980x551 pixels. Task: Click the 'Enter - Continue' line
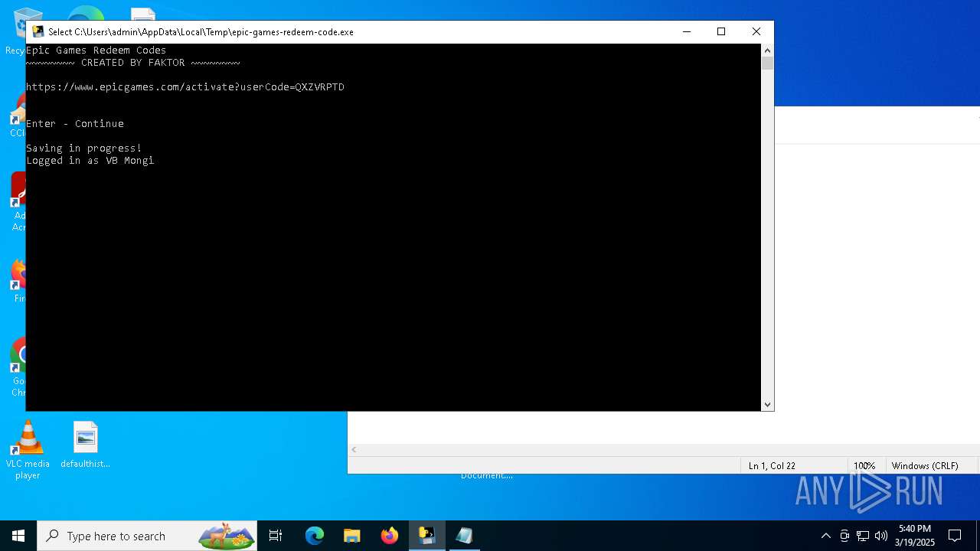pos(75,123)
